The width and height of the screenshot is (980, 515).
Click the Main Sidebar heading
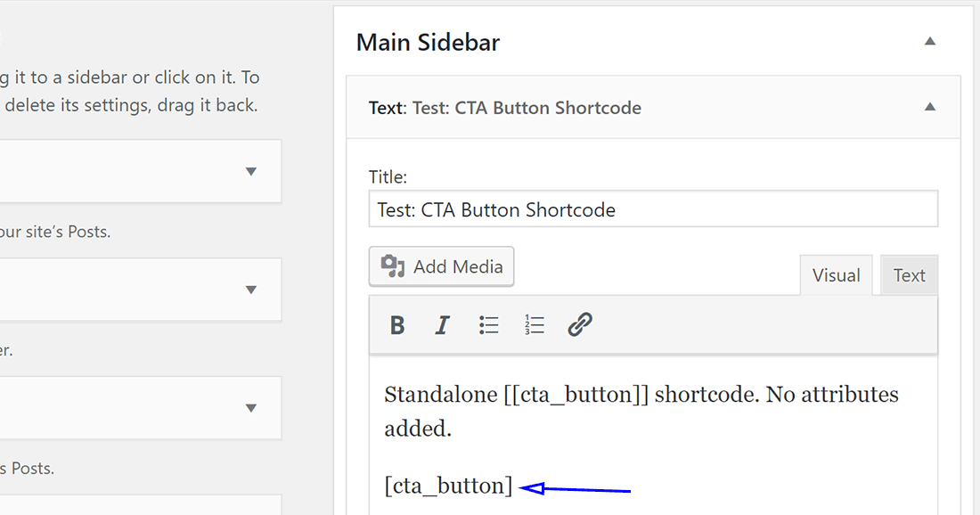point(428,41)
